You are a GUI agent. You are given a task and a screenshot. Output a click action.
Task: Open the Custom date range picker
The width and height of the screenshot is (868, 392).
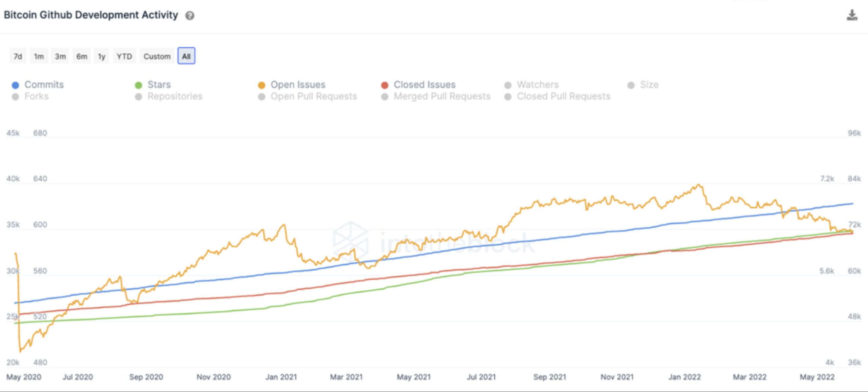[x=157, y=56]
